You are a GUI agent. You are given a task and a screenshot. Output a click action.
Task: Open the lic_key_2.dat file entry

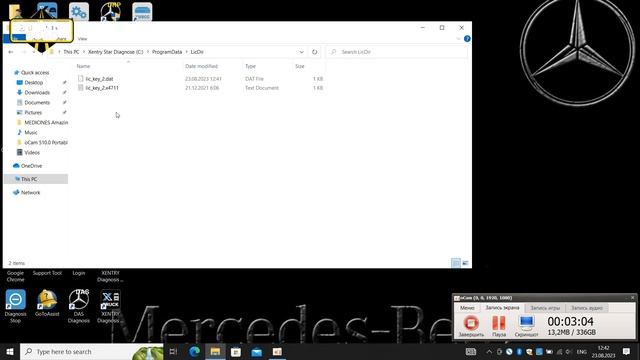pos(99,79)
